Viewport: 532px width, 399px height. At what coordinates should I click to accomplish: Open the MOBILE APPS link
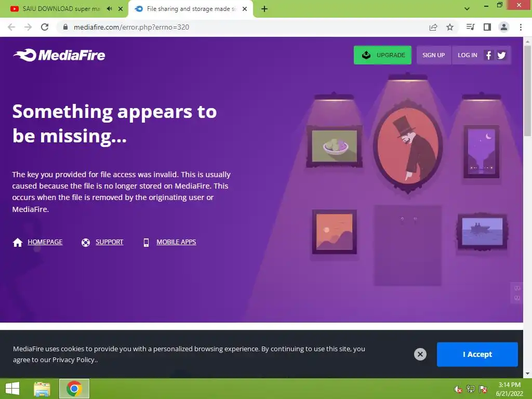pyautogui.click(x=176, y=242)
